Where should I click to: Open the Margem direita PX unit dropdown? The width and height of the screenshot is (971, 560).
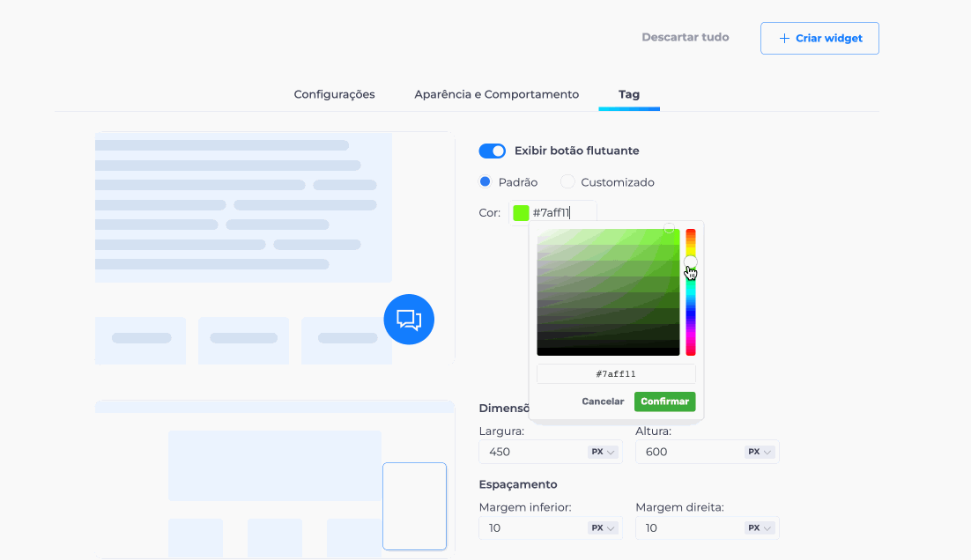(760, 527)
